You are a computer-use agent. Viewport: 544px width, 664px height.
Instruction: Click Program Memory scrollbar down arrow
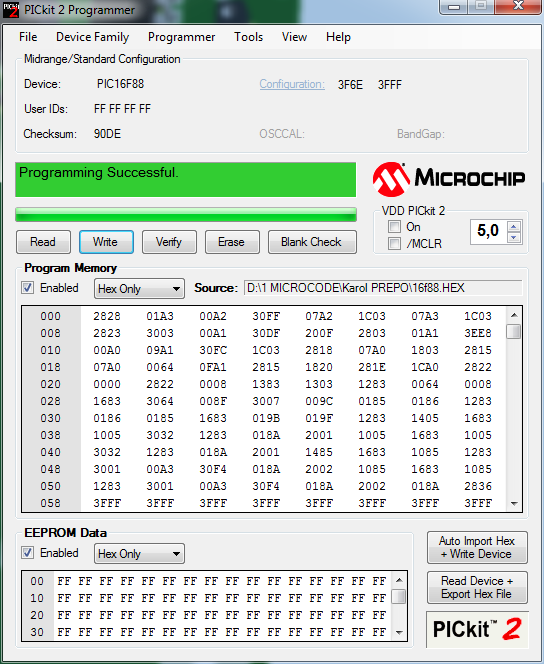coord(514,504)
